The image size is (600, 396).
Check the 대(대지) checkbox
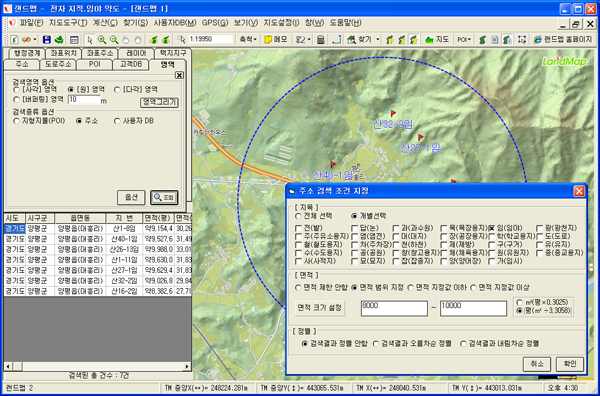point(396,237)
